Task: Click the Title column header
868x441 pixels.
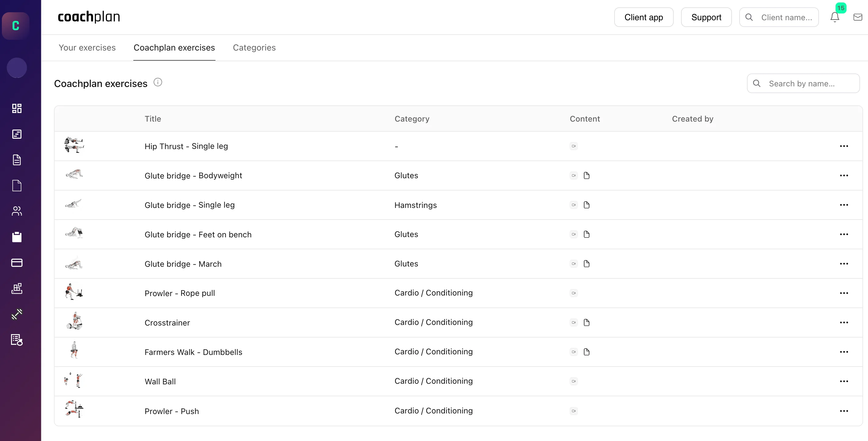Action: point(153,119)
